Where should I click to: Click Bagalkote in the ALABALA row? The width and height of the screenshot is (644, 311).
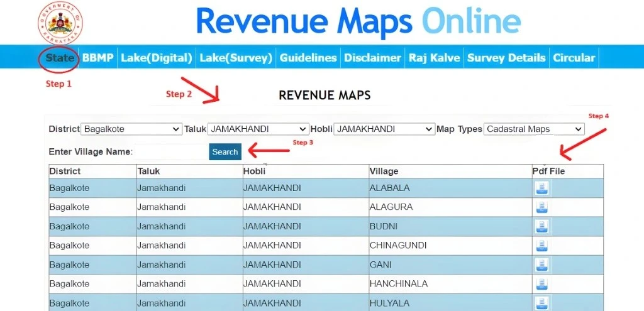pyautogui.click(x=69, y=188)
